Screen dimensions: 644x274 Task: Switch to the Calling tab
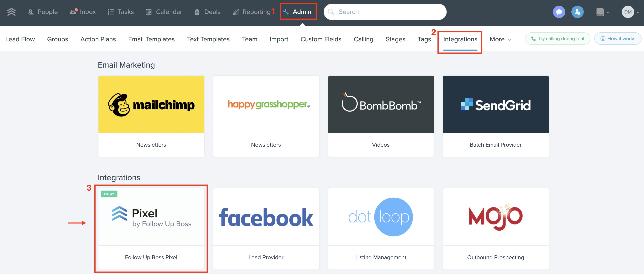pyautogui.click(x=363, y=39)
